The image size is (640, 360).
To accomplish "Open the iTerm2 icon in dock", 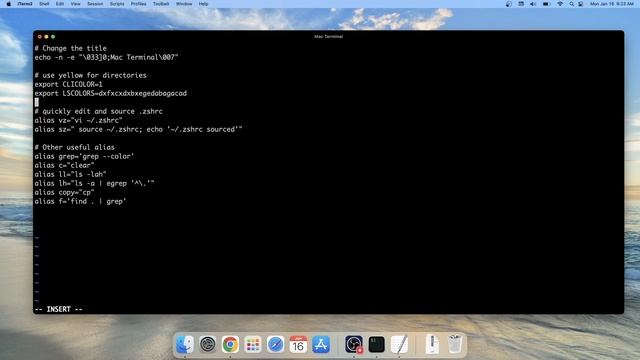I will click(376, 344).
